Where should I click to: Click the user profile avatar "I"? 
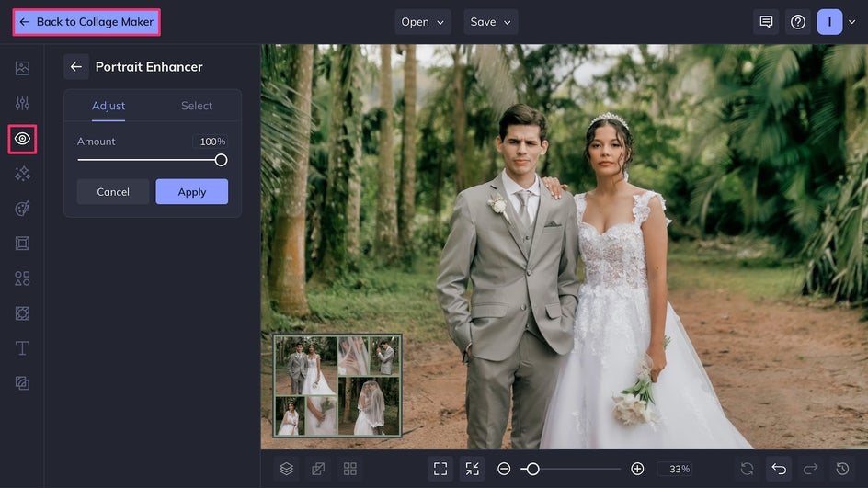[829, 22]
